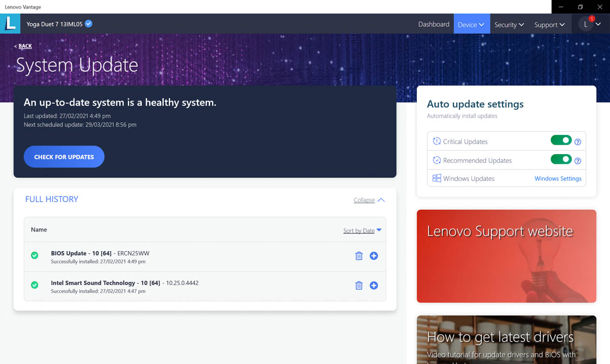Click the Lenovo Vantage logo icon
Screen dimensions: 610x364
coord(10,24)
